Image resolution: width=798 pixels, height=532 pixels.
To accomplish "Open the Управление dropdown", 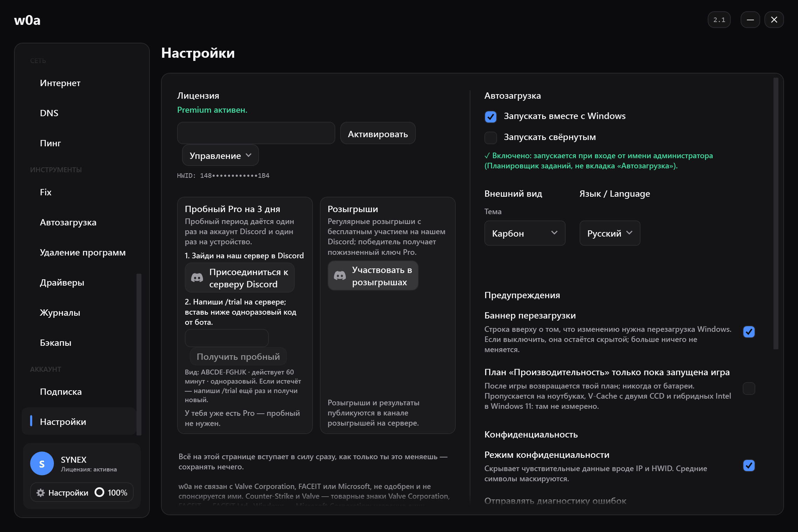I will [x=220, y=155].
